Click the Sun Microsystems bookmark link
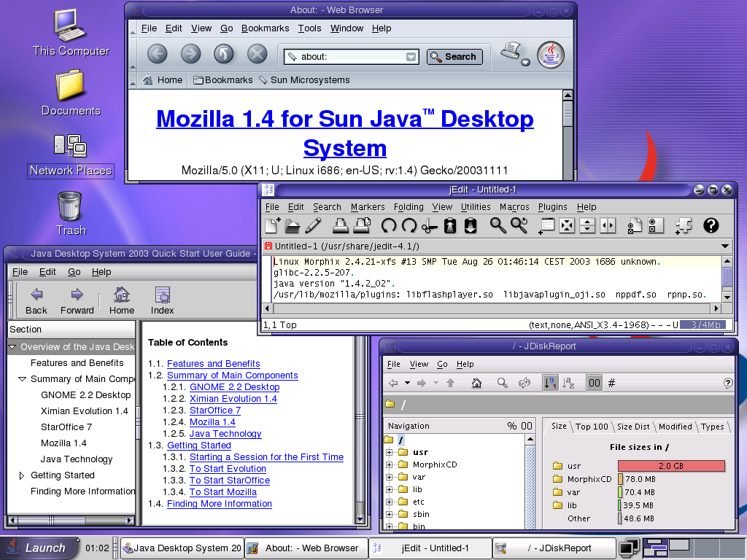This screenshot has width=747, height=560. point(304,80)
